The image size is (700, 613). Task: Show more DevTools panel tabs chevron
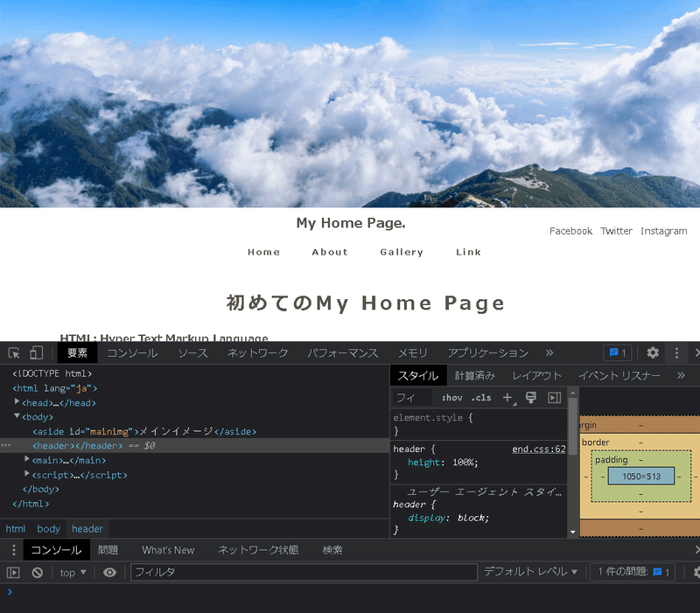pyautogui.click(x=549, y=353)
